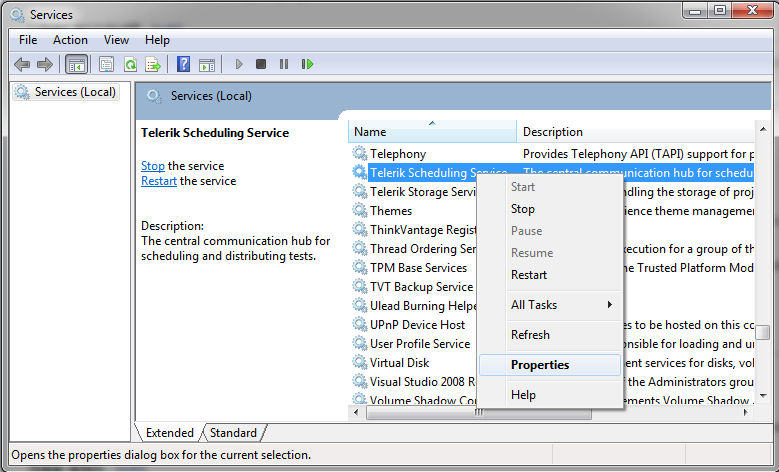
Task: Open the File menu
Action: click(x=28, y=40)
